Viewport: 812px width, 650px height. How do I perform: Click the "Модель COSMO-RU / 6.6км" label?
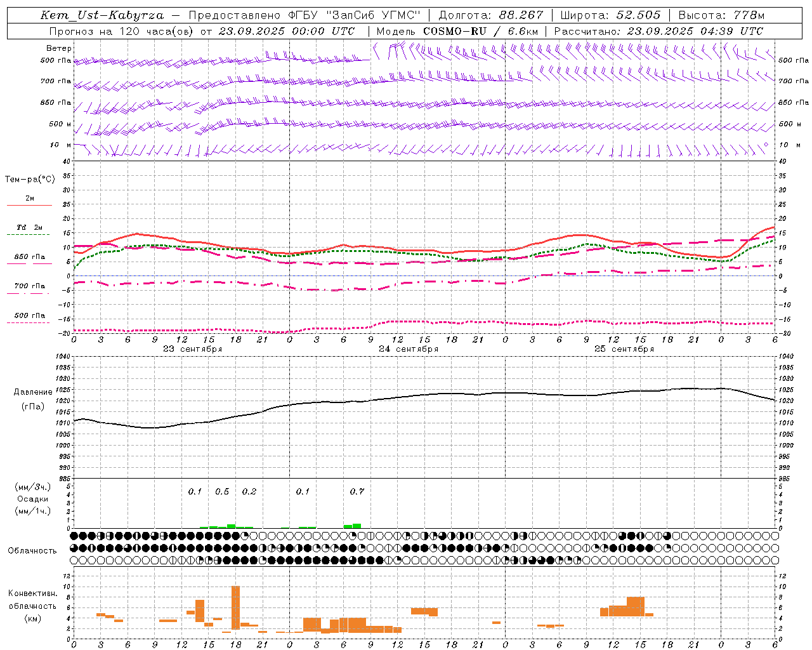coord(457,31)
